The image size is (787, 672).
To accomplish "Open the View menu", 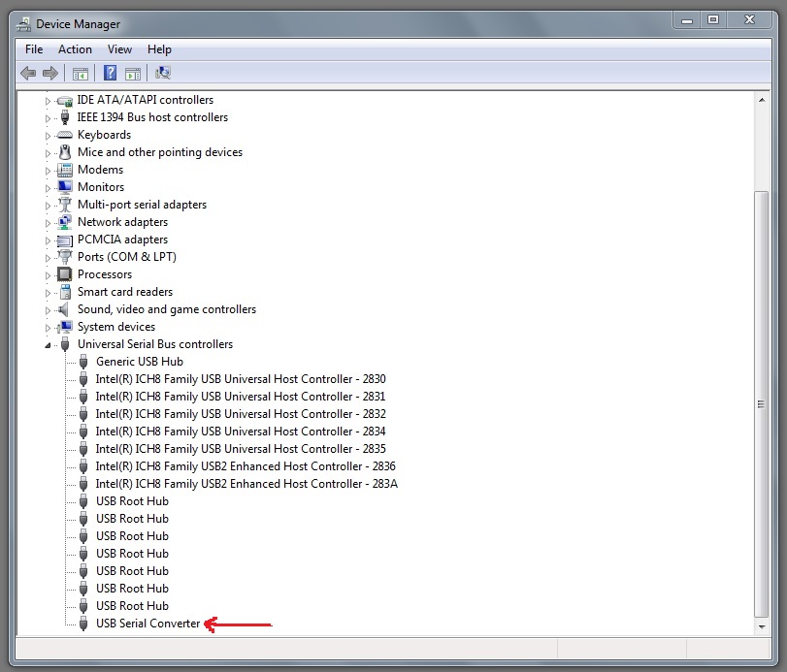I will (x=119, y=49).
